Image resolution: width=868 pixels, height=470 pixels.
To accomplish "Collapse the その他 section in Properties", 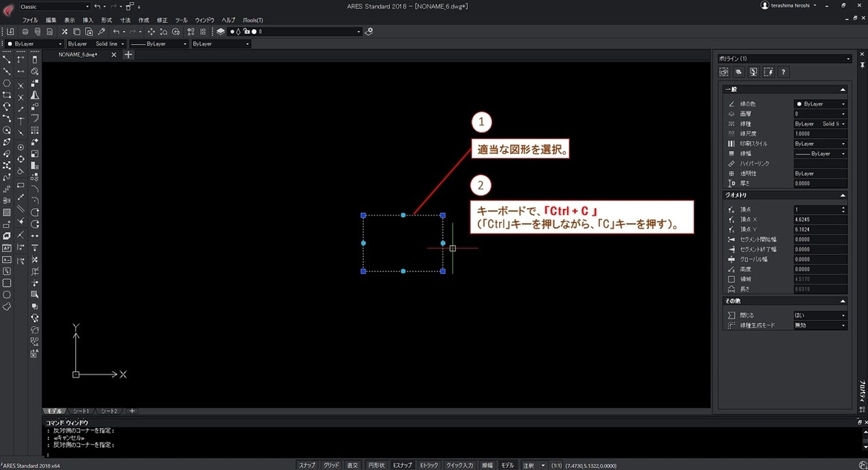I will pyautogui.click(x=843, y=301).
